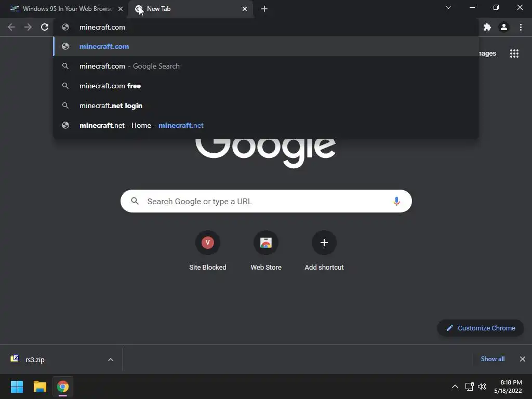
Task: Open File Explorer from the taskbar
Action: (x=40, y=387)
